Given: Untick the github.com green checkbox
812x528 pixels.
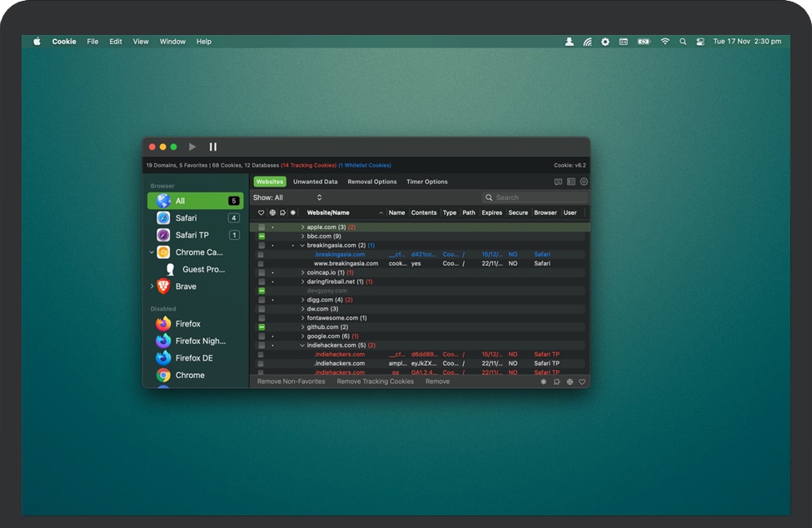Looking at the screenshot, I should pyautogui.click(x=262, y=327).
